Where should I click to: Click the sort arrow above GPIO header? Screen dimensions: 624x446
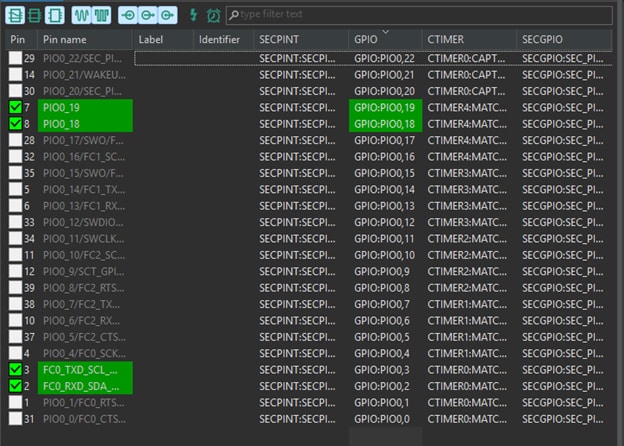click(x=386, y=31)
